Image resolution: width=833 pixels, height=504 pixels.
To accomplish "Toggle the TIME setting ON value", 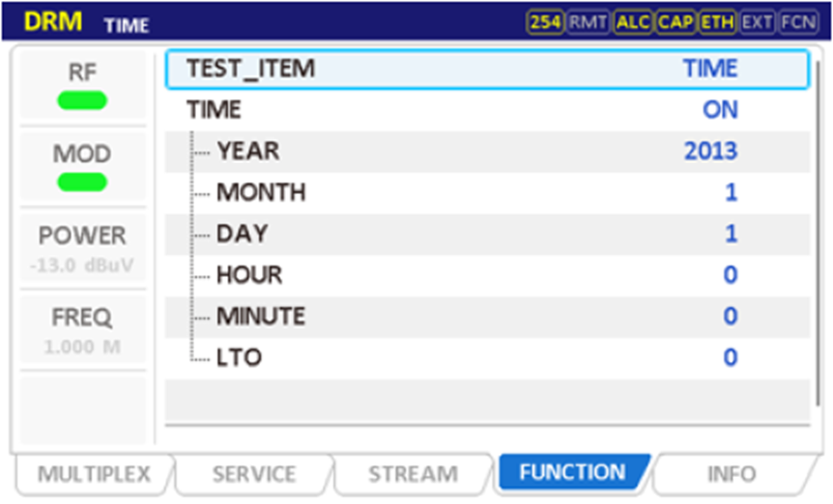I will pyautogui.click(x=720, y=110).
